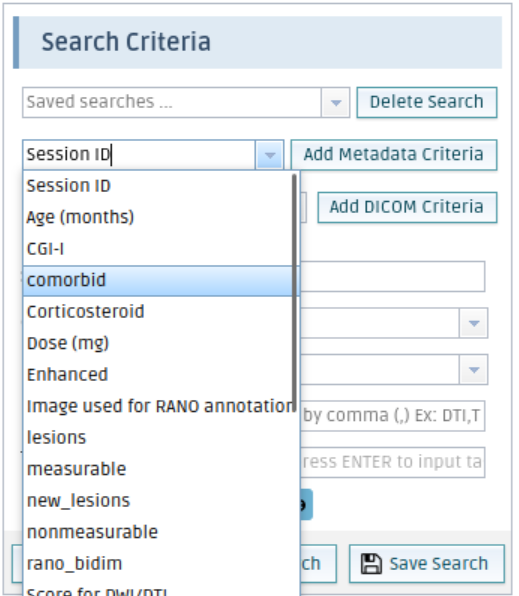Image resolution: width=519 pixels, height=596 pixels.
Task: Open the Saved searches dropdown arrow
Action: click(x=335, y=102)
